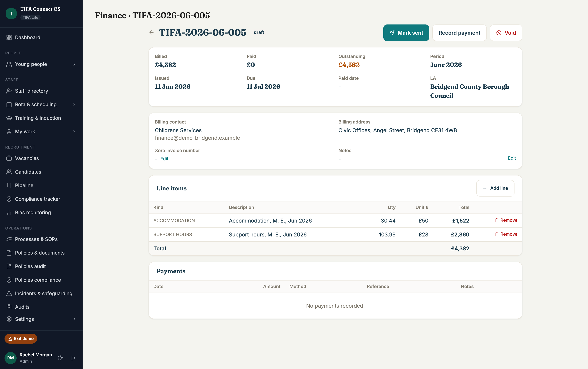Click the 30.44 quantity cell
588x369 pixels.
tap(388, 220)
